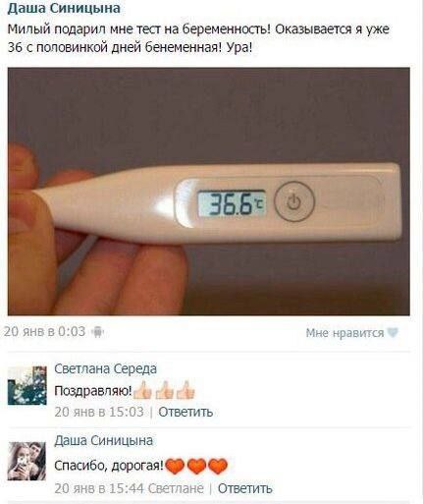Open Даша Синицына profile from post header

(64, 8)
